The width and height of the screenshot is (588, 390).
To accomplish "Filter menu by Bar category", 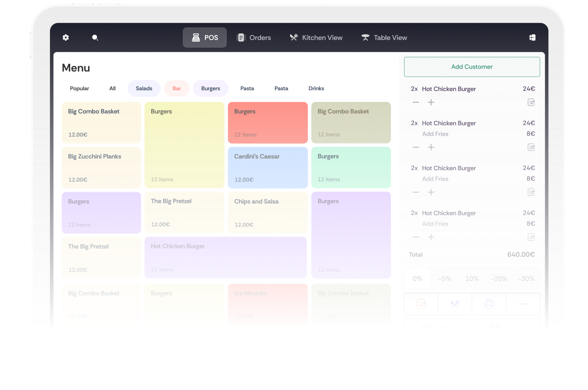I will pyautogui.click(x=177, y=89).
